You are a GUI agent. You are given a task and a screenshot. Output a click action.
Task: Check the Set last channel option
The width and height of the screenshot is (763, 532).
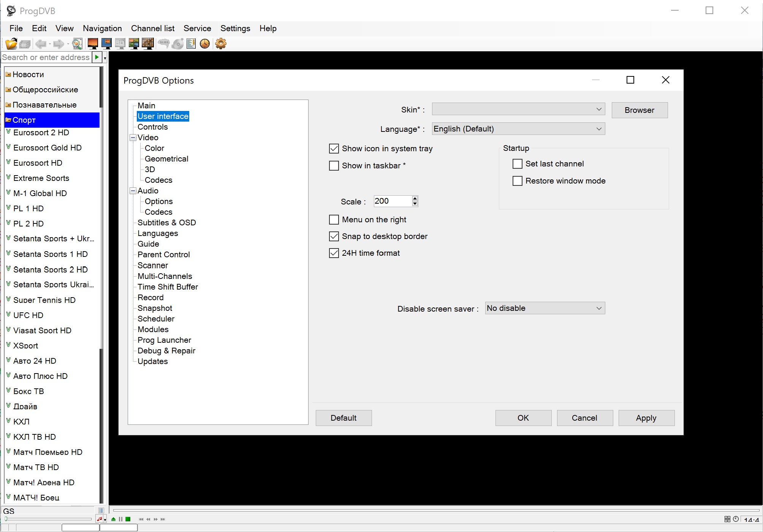[518, 164]
